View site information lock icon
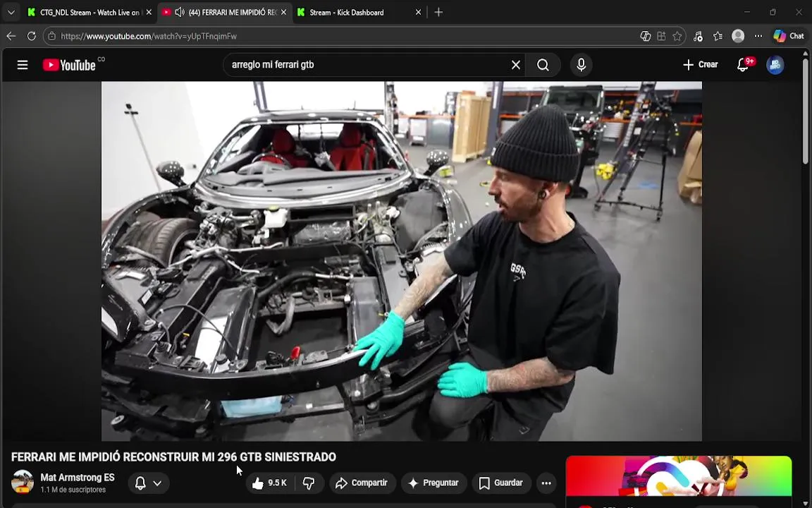Viewport: 812px width, 508px height. tap(51, 36)
